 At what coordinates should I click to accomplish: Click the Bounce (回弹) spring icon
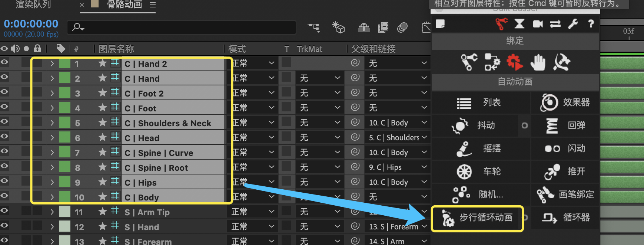(552, 125)
